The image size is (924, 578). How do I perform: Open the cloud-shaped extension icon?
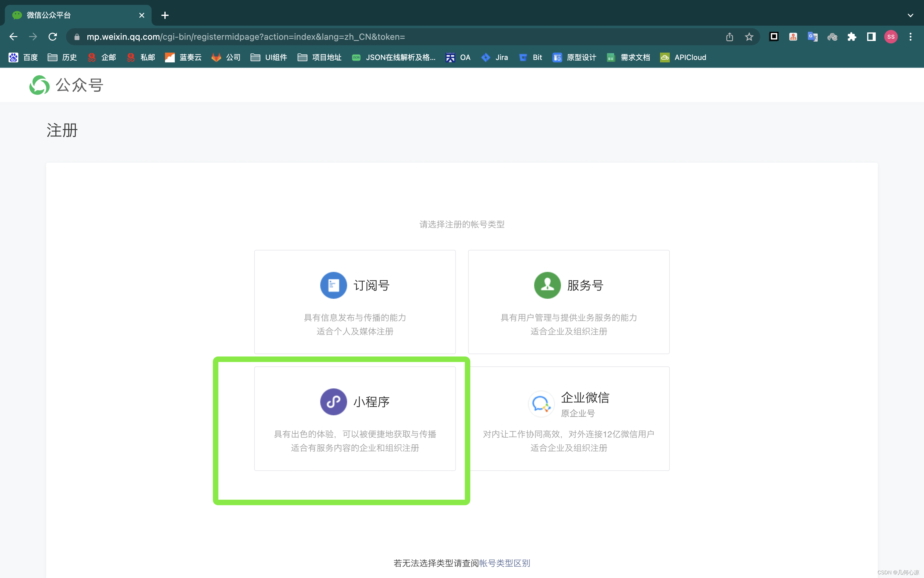tap(832, 37)
